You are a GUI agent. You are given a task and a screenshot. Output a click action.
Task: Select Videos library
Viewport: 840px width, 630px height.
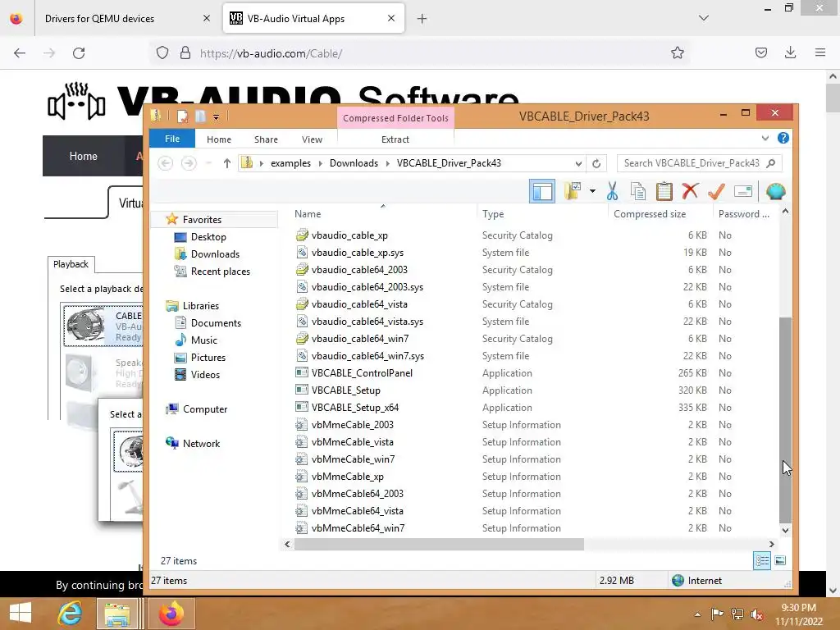tap(205, 374)
